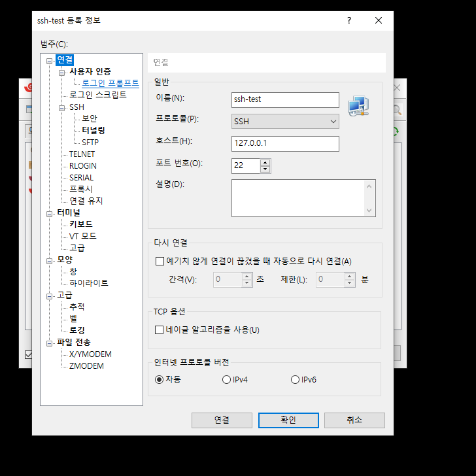Image resolution: width=476 pixels, height=476 pixels.
Task: Select 모양 category in tree
Action: click(65, 260)
